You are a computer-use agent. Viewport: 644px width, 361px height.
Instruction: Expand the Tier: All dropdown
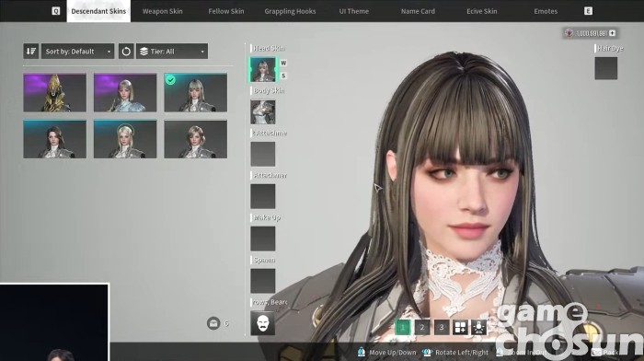172,52
